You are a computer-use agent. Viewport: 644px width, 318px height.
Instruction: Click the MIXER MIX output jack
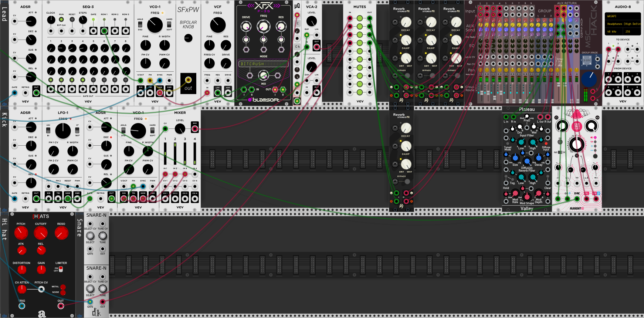point(195,129)
